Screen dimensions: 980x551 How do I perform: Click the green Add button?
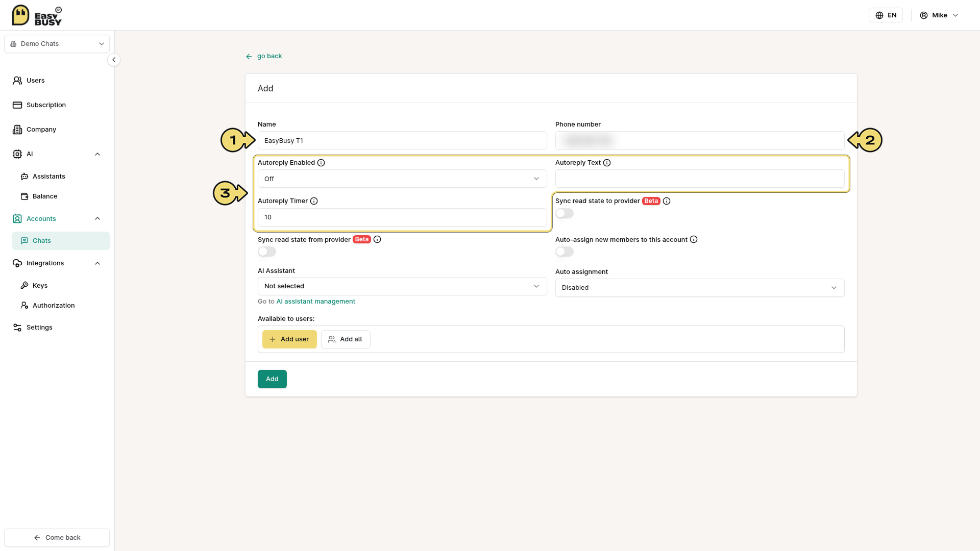[272, 379]
